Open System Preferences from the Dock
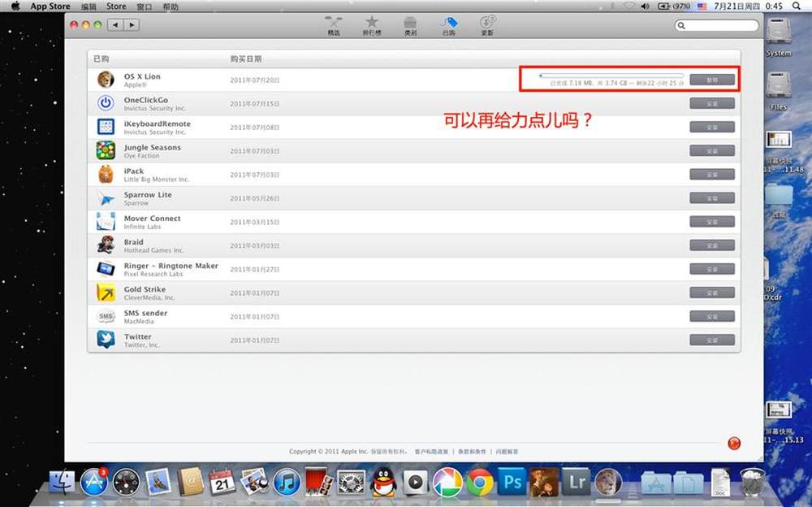Screen dimensions: 812x507 tap(351, 482)
